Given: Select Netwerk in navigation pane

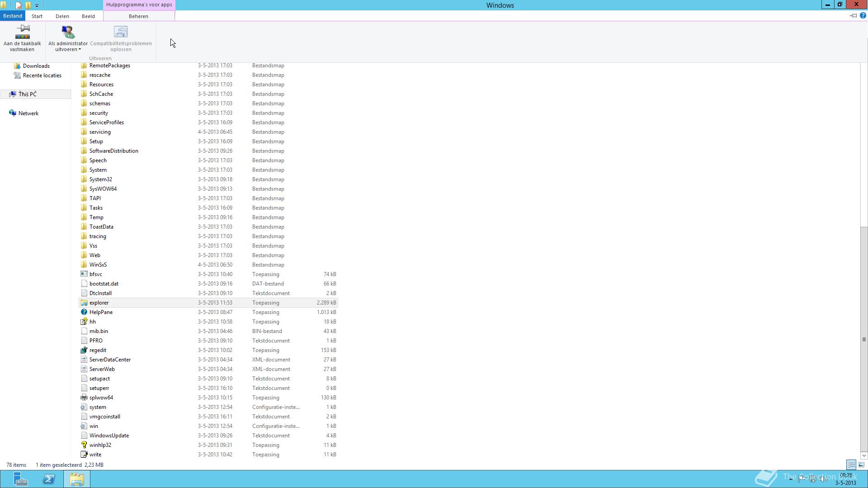Looking at the screenshot, I should [28, 113].
